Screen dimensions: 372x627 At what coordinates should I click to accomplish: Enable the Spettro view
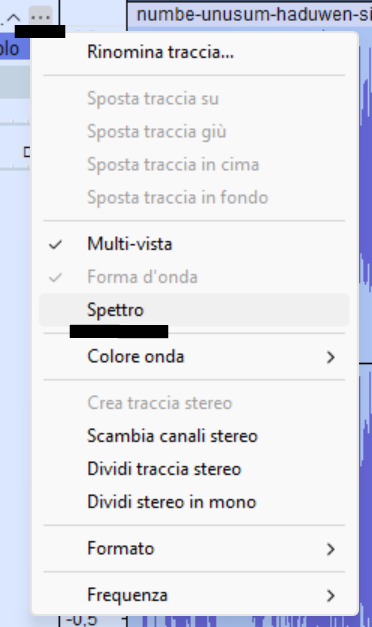[x=194, y=310]
